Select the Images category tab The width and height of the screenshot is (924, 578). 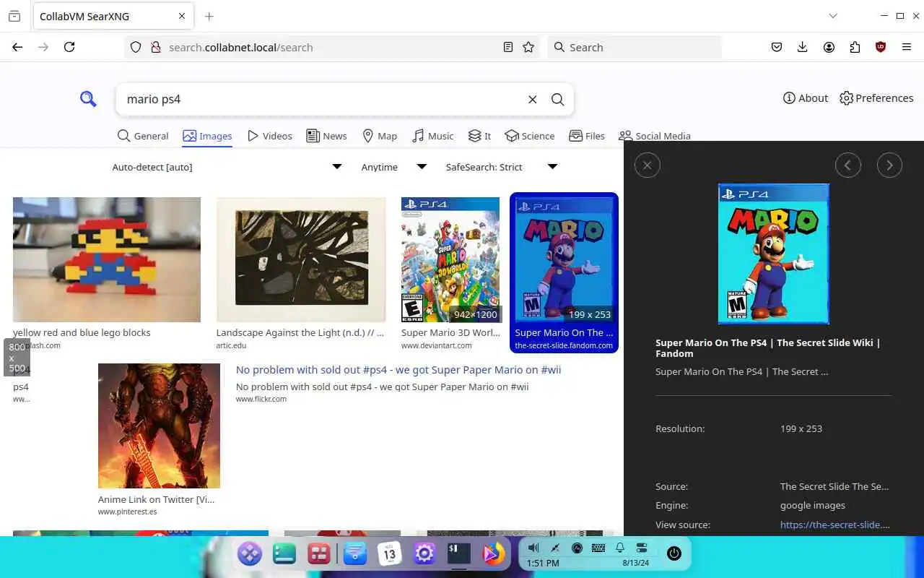click(207, 136)
